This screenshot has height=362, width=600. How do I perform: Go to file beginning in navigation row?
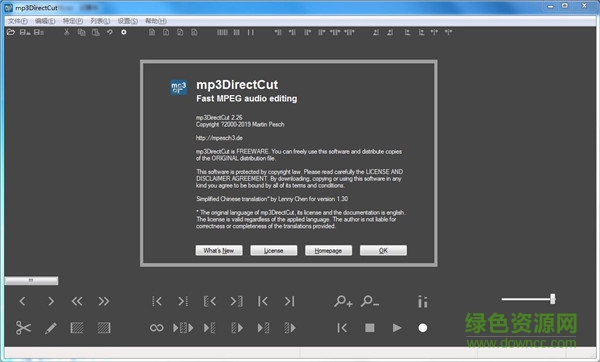[x=263, y=302]
